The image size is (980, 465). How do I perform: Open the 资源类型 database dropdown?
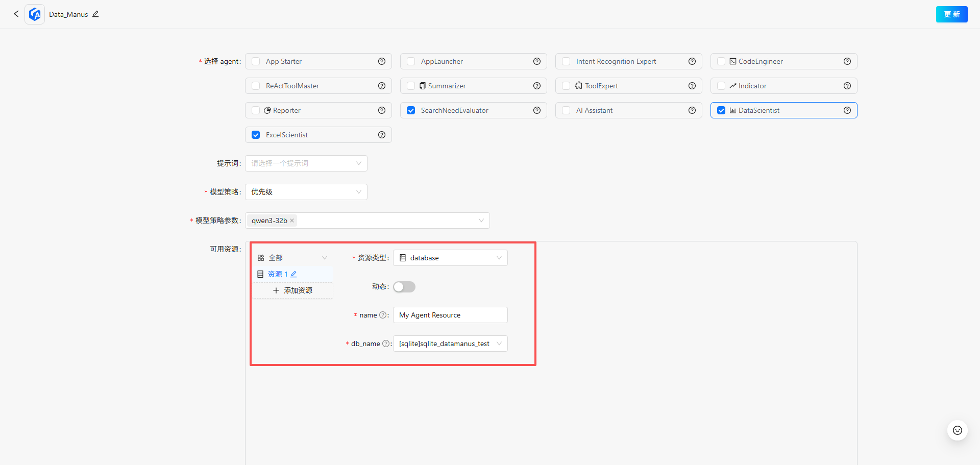click(x=450, y=258)
